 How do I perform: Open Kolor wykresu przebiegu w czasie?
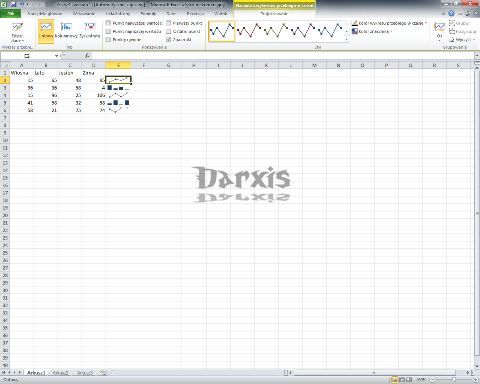(389, 23)
